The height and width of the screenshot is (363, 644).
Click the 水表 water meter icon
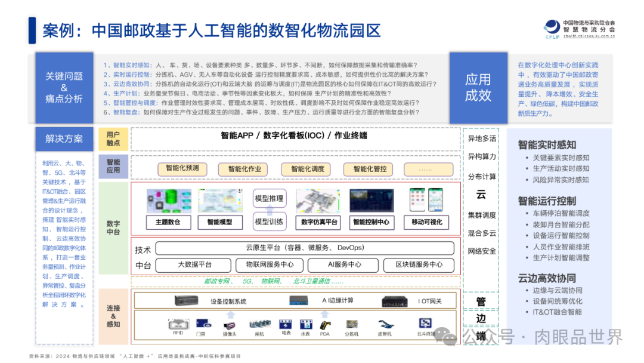tap(306, 324)
